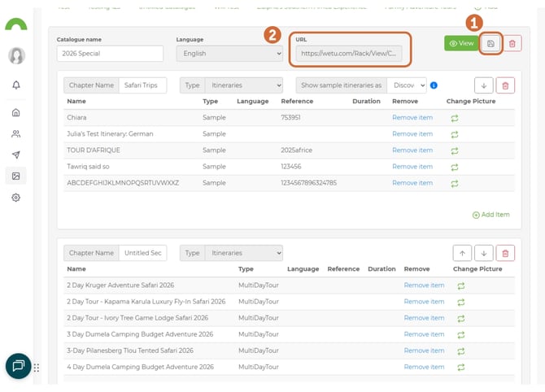Open Type dropdown for Untitled Section chapter
This screenshot has width=545, height=392.
(244, 253)
